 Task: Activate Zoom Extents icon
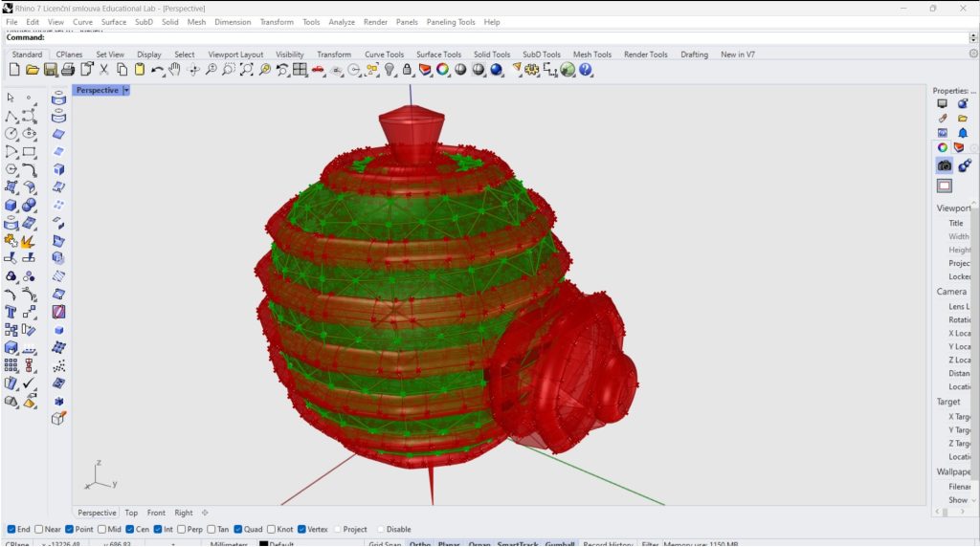click(x=247, y=70)
